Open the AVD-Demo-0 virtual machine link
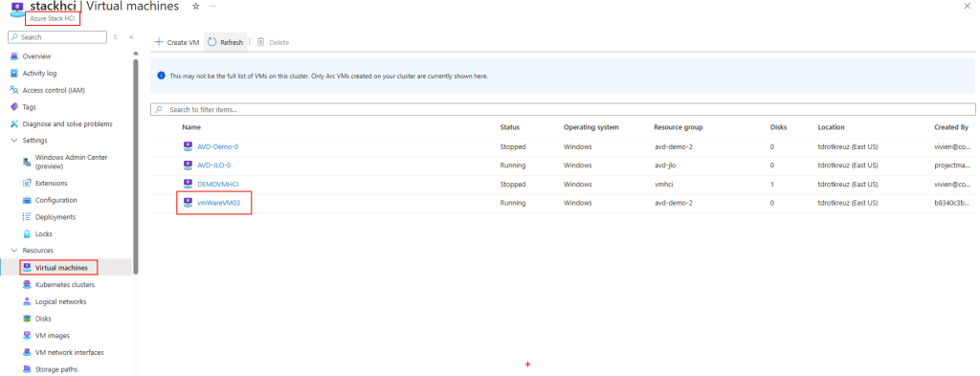 tap(218, 146)
